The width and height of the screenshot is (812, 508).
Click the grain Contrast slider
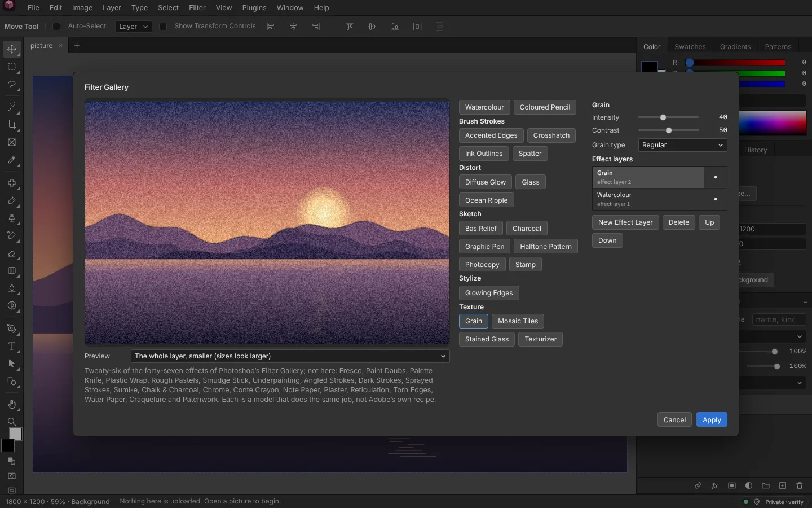[x=669, y=130]
